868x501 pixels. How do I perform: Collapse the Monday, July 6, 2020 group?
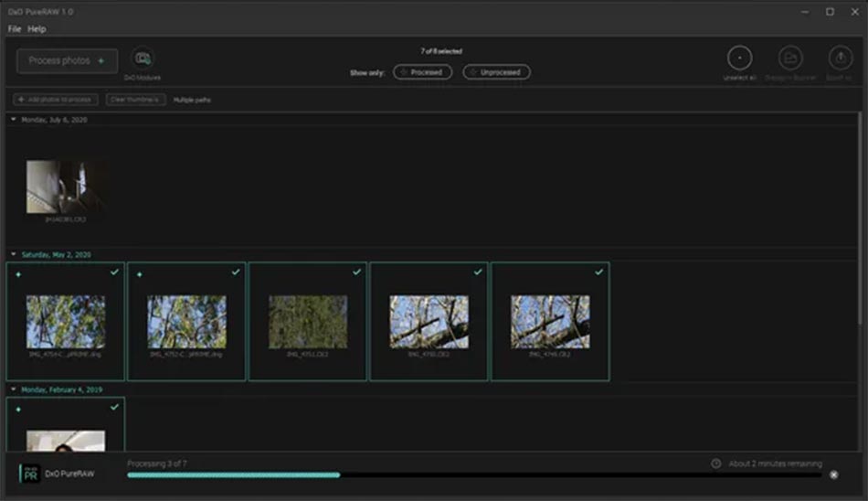pyautogui.click(x=14, y=119)
